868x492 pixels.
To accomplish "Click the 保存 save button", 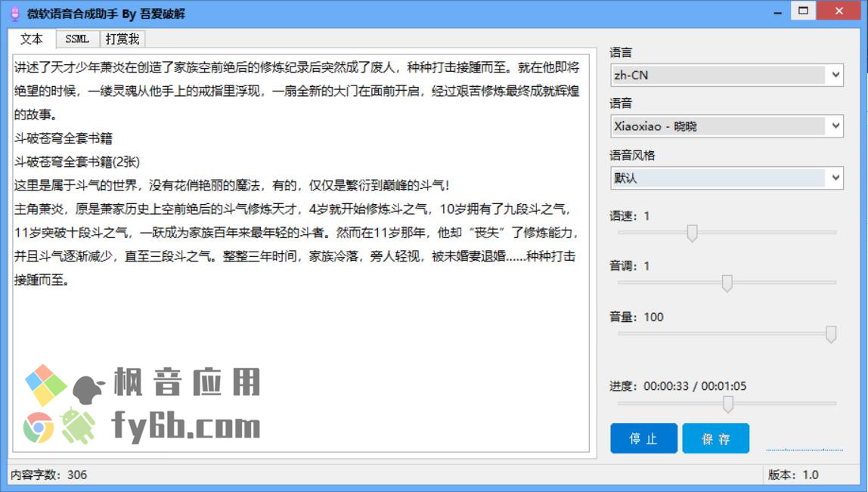I will (x=716, y=438).
